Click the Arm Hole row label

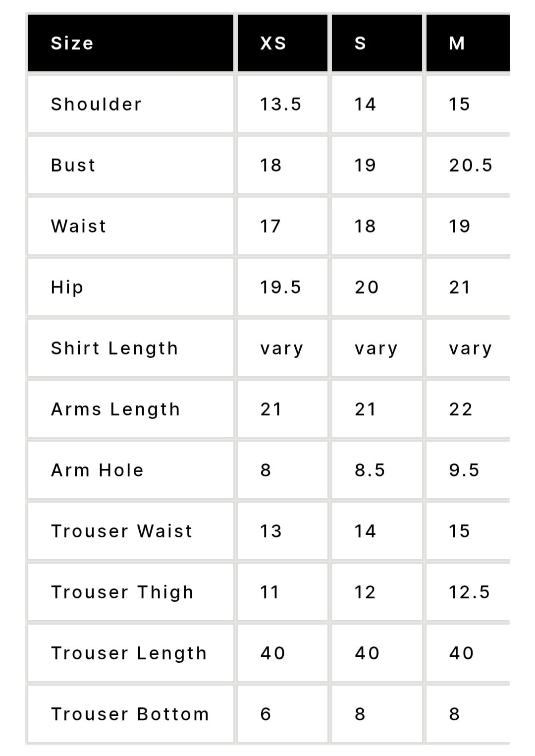[97, 470]
